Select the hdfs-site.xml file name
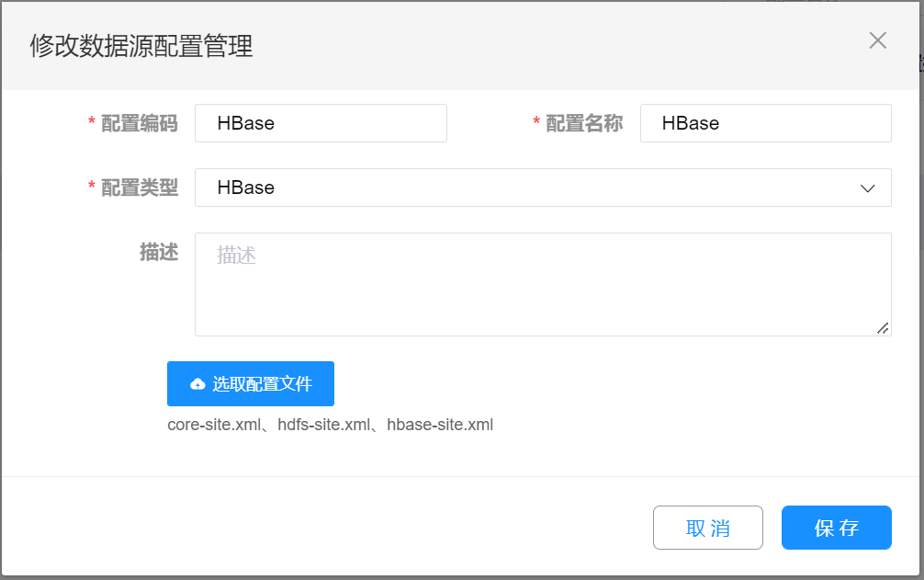 (323, 425)
